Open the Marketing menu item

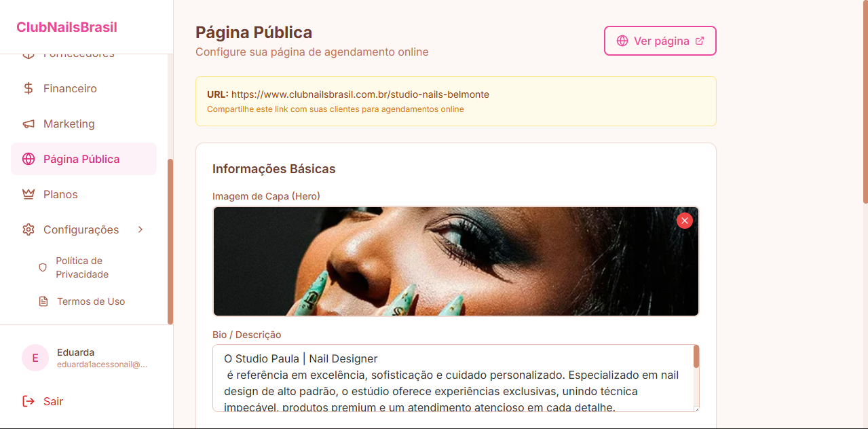click(x=84, y=124)
